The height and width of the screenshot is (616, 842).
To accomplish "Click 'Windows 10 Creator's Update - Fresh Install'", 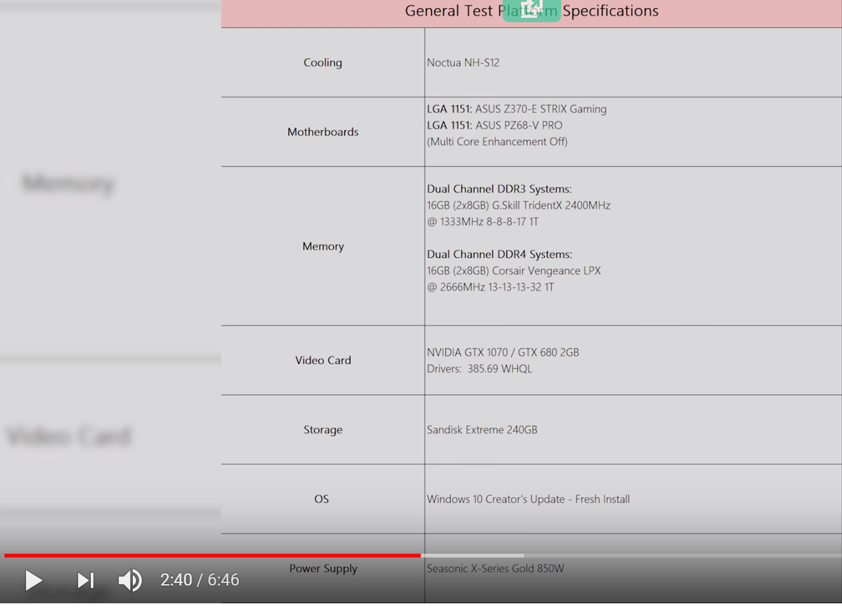I will click(528, 499).
